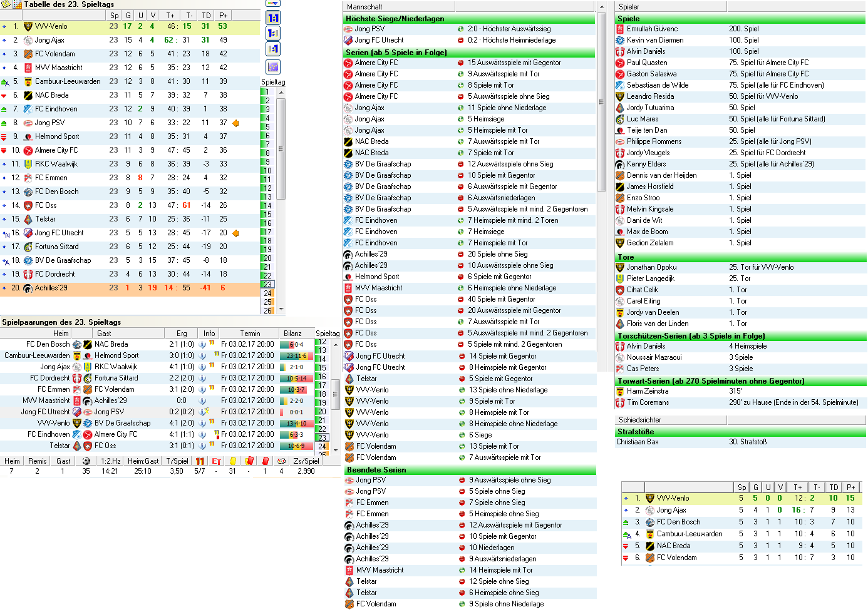Click the football icon in the matchday statistics header

click(x=86, y=461)
